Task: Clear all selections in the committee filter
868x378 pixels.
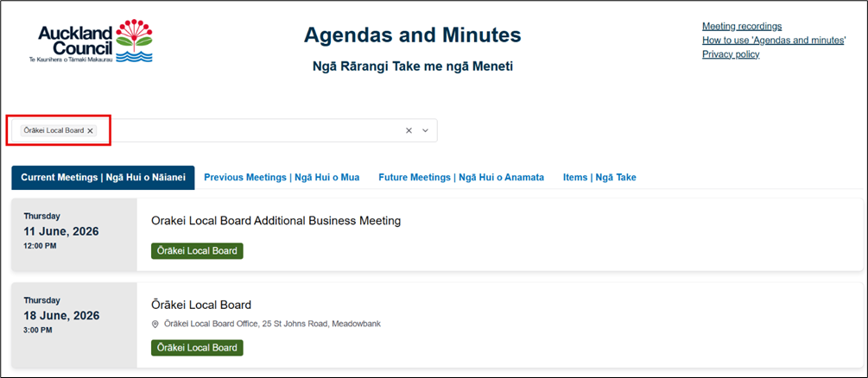Action: 409,130
